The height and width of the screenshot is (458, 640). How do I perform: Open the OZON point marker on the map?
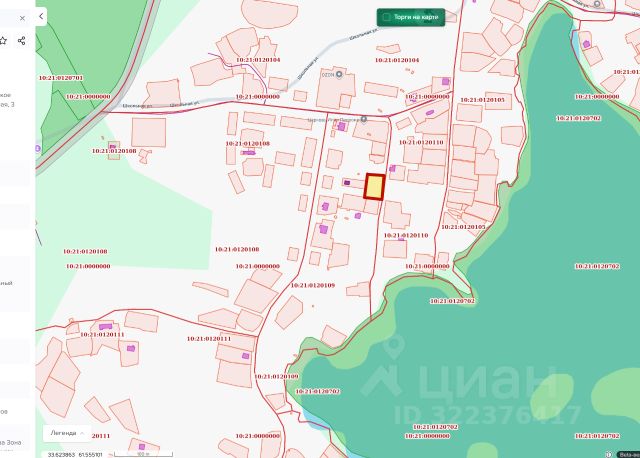(x=339, y=75)
